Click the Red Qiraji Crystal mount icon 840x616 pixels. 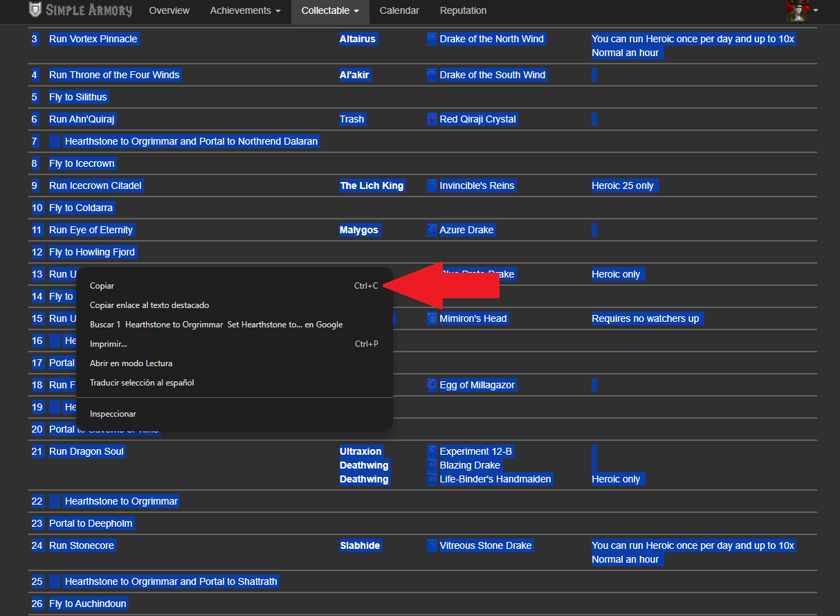click(432, 119)
